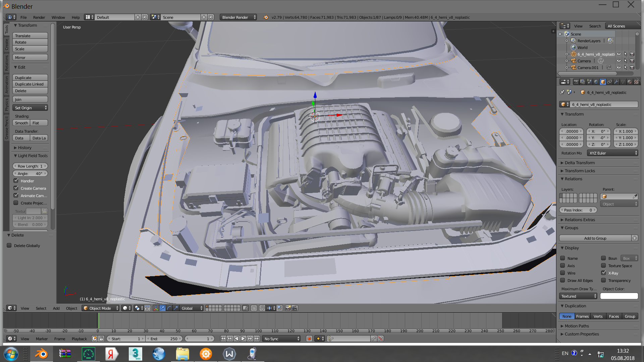Hide 6_4_hemi_v8_noplastic using its eye icon
Image resolution: width=644 pixels, height=362 pixels.
(x=619, y=54)
